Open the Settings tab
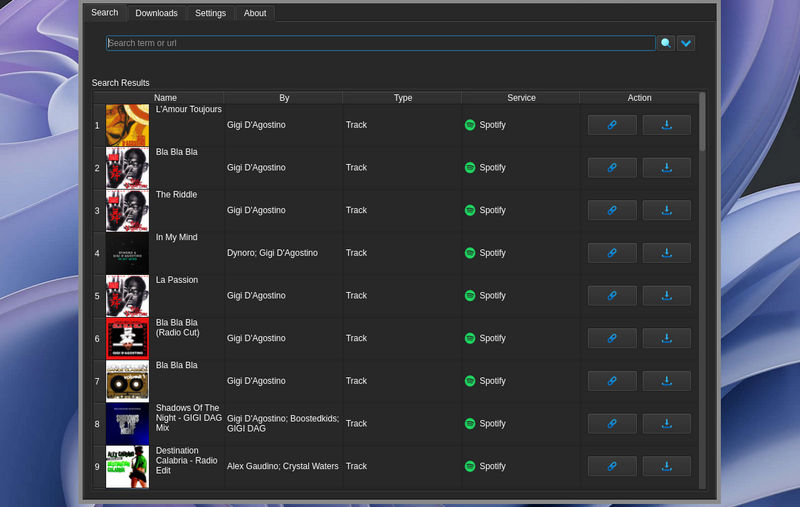This screenshot has height=507, width=800. click(x=210, y=13)
